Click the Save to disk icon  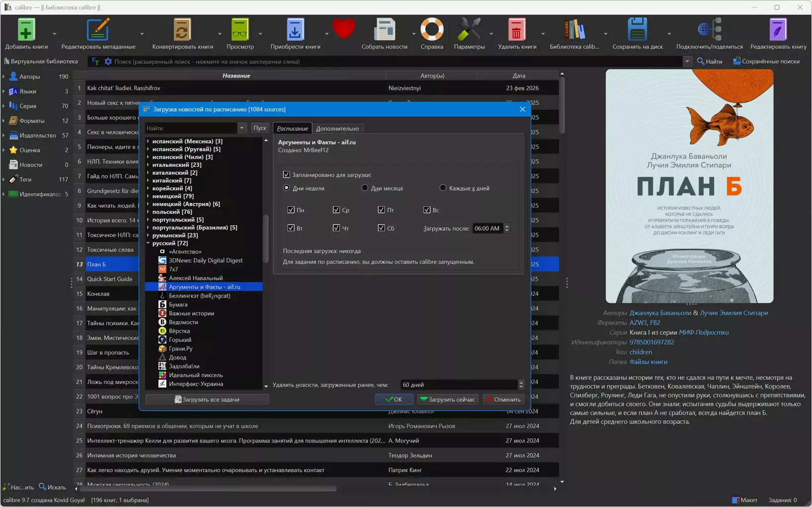coord(637,30)
